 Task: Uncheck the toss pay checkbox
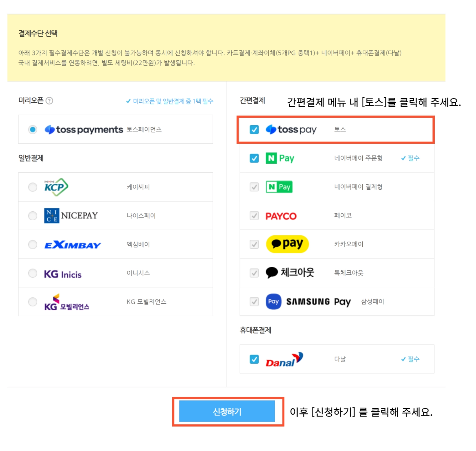click(x=254, y=130)
